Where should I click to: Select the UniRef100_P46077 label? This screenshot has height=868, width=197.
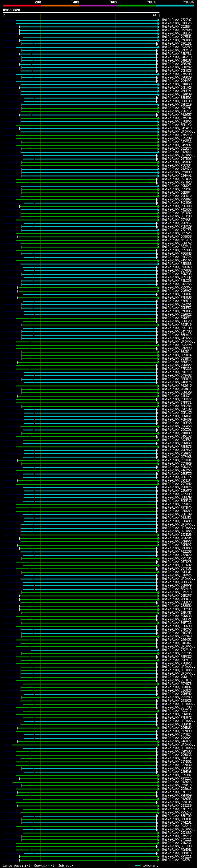[x=177, y=741]
